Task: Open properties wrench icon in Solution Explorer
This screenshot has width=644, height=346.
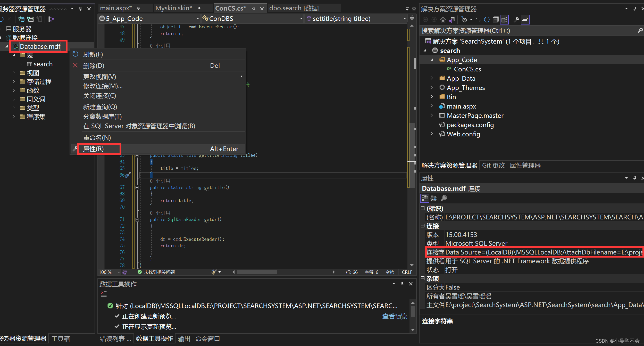Action: 516,20
